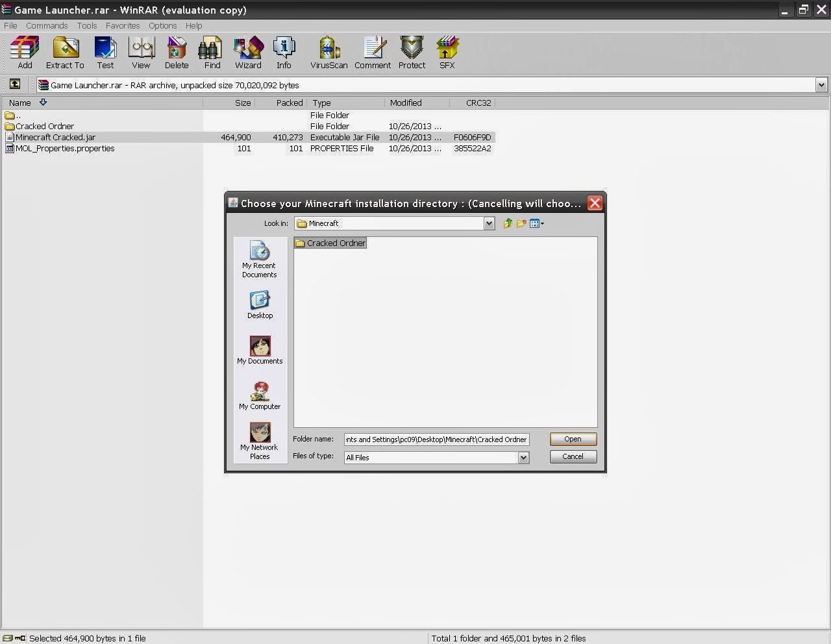
Task: Open the Commands menu
Action: (47, 25)
